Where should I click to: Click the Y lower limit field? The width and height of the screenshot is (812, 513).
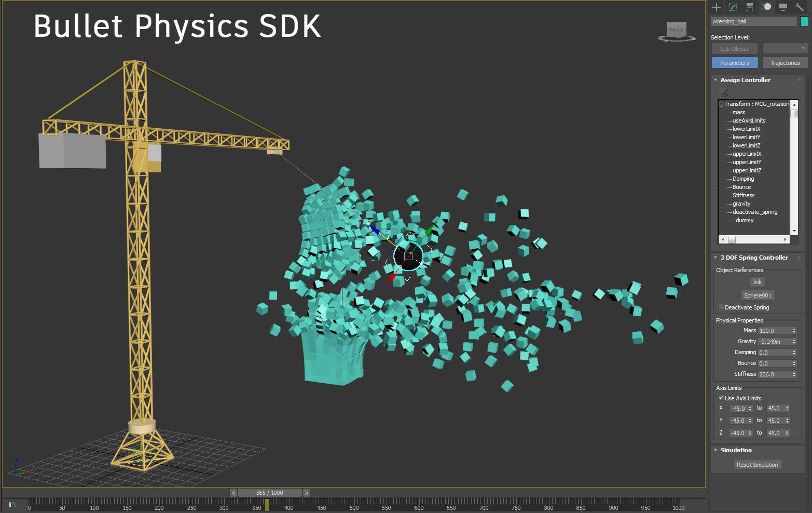738,421
